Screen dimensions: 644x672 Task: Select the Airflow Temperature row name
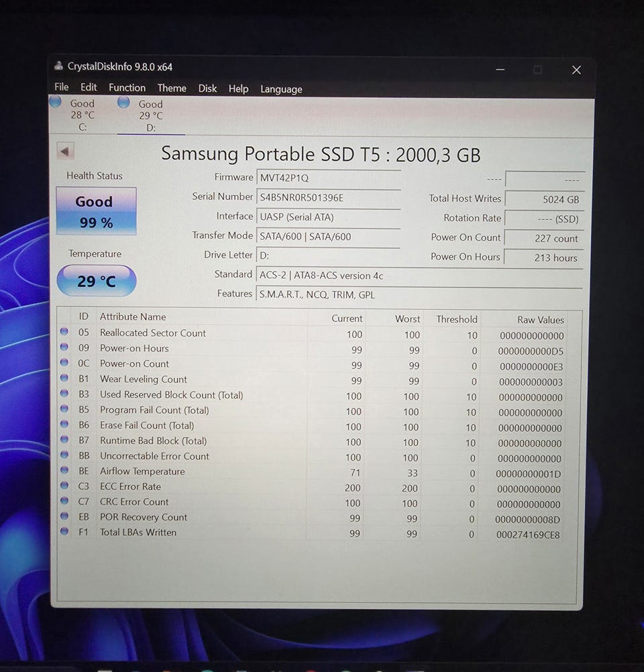(142, 471)
